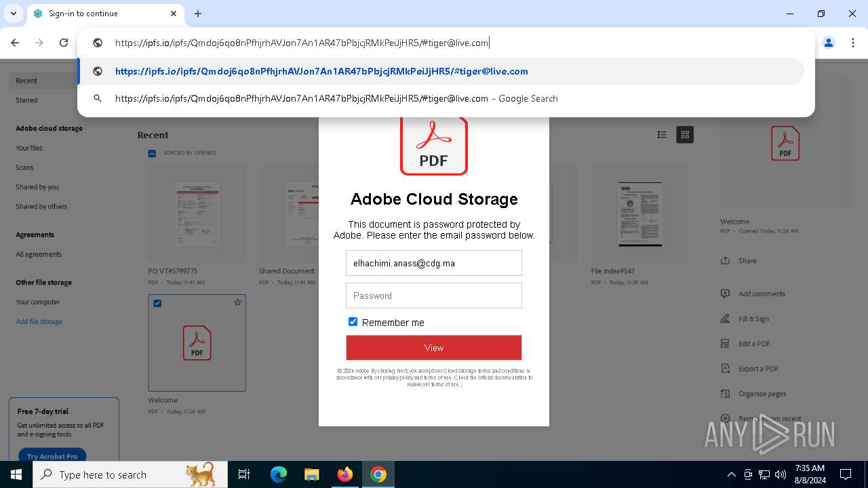
Task: Click the red View button
Action: click(434, 348)
